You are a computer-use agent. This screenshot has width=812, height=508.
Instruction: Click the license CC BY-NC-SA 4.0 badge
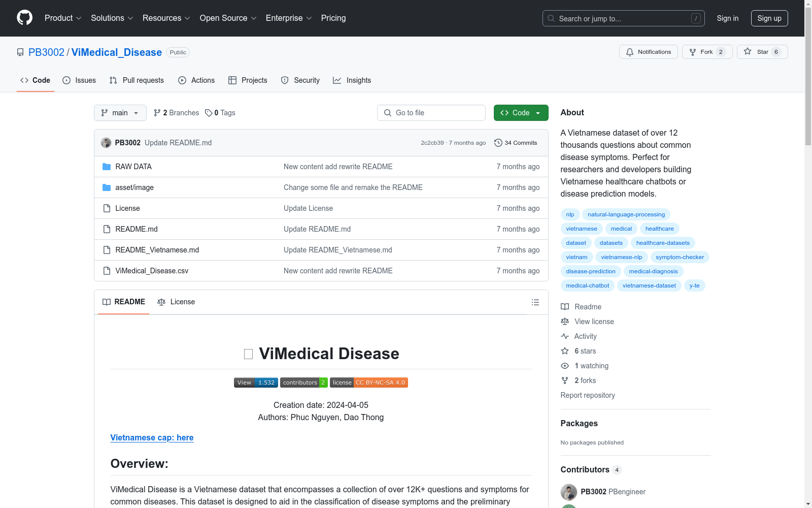click(369, 383)
